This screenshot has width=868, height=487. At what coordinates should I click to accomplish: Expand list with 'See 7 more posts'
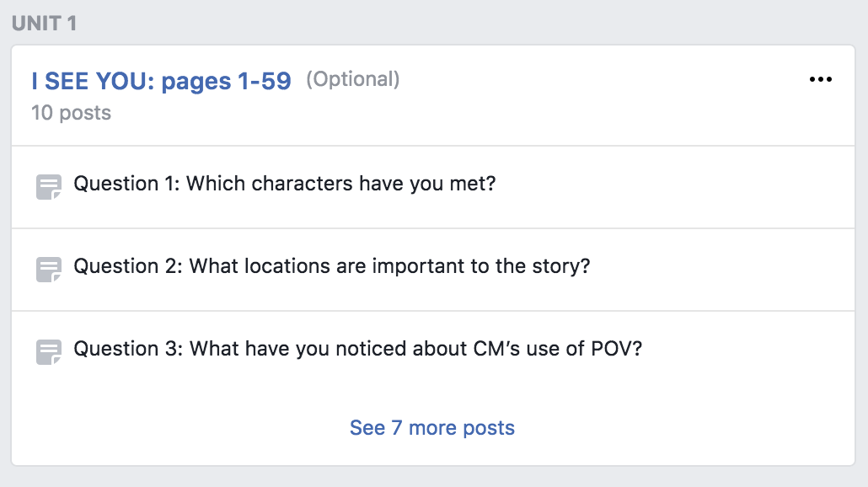[x=431, y=428]
